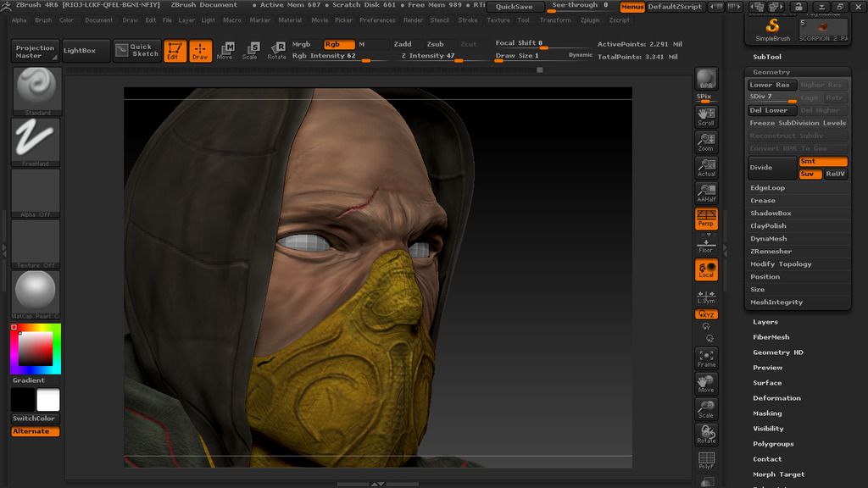
Task: Click the QuickSave button
Action: [515, 7]
